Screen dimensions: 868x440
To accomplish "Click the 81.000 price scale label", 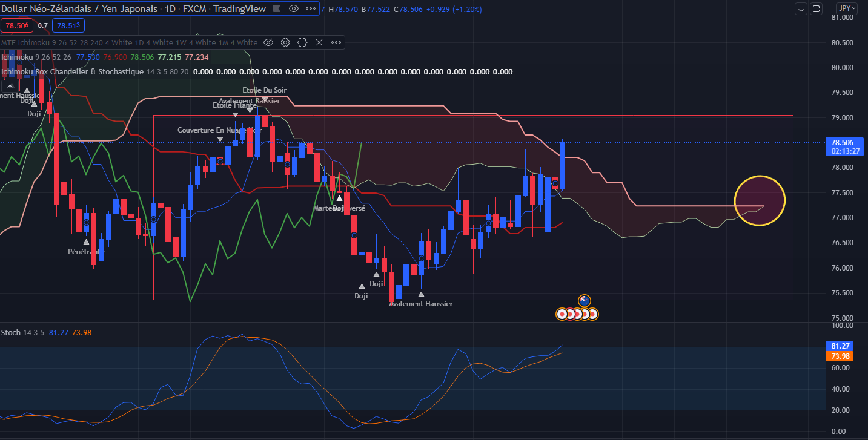I will (x=841, y=18).
